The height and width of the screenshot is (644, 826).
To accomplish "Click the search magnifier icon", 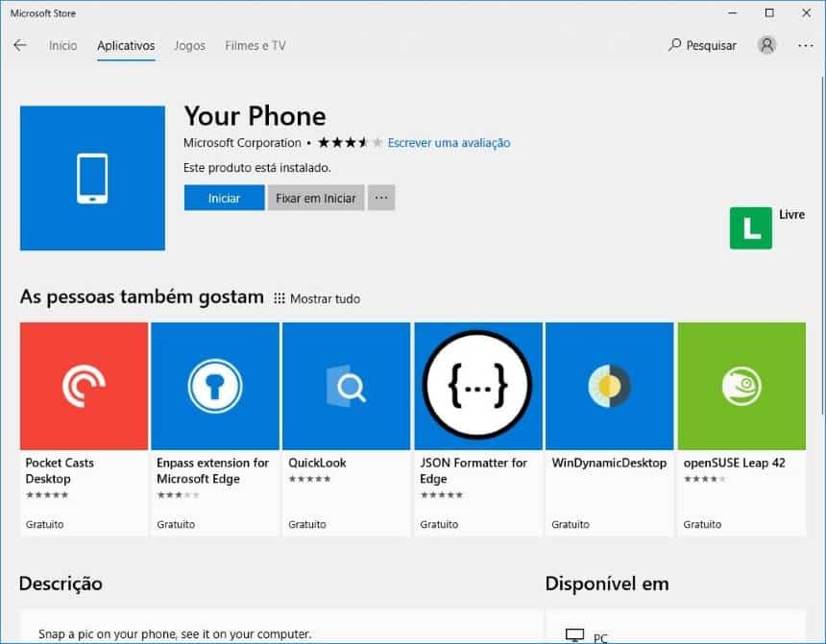I will point(674,45).
